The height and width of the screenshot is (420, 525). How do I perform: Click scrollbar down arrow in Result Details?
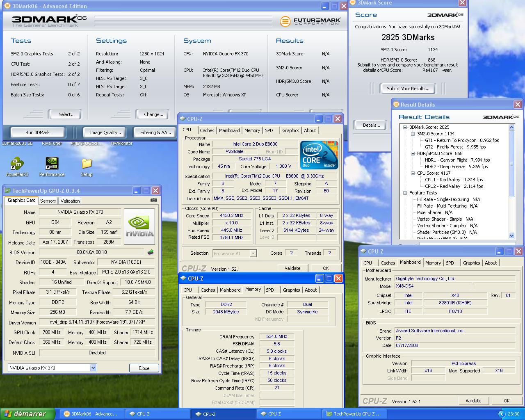[x=511, y=235]
